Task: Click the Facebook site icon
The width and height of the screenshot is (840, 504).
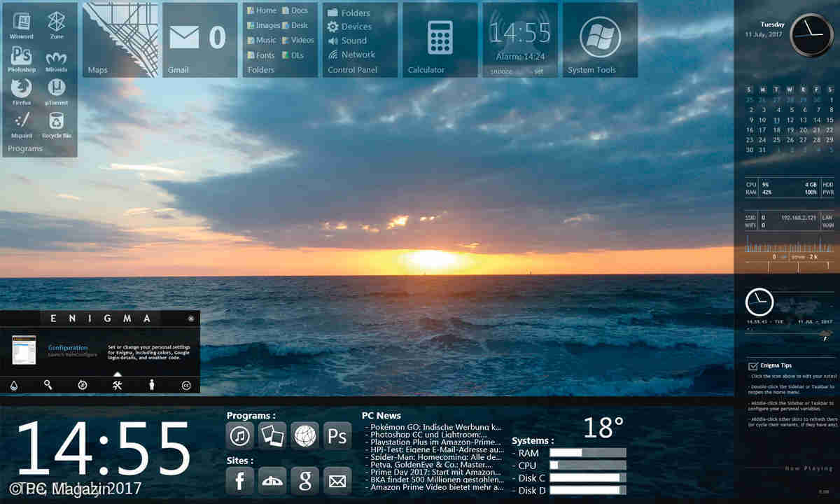Action: (x=240, y=481)
